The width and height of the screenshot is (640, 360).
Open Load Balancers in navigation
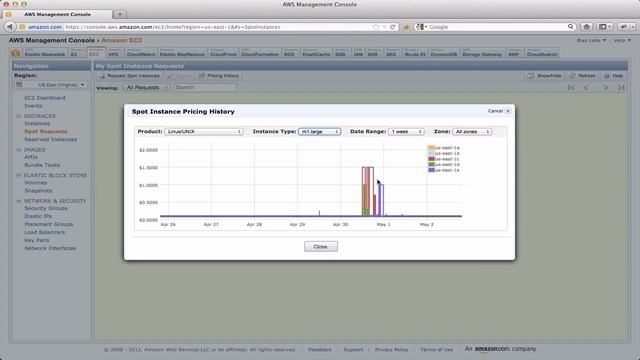[x=44, y=232]
